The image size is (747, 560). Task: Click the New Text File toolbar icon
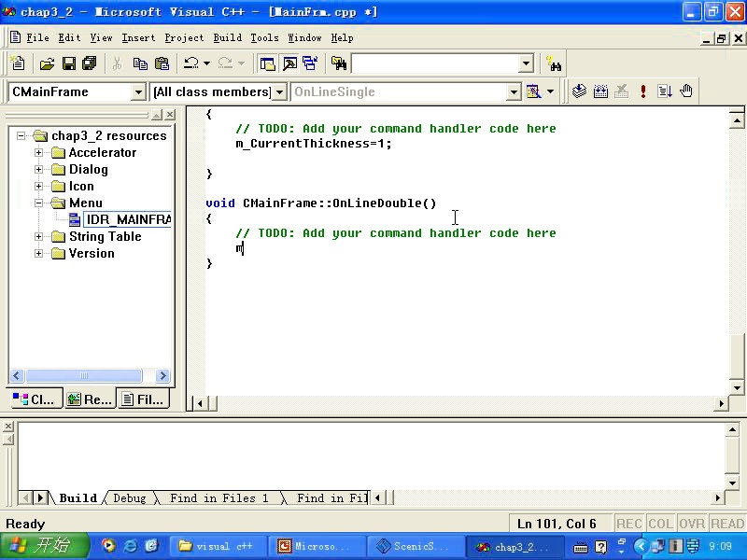click(18, 63)
